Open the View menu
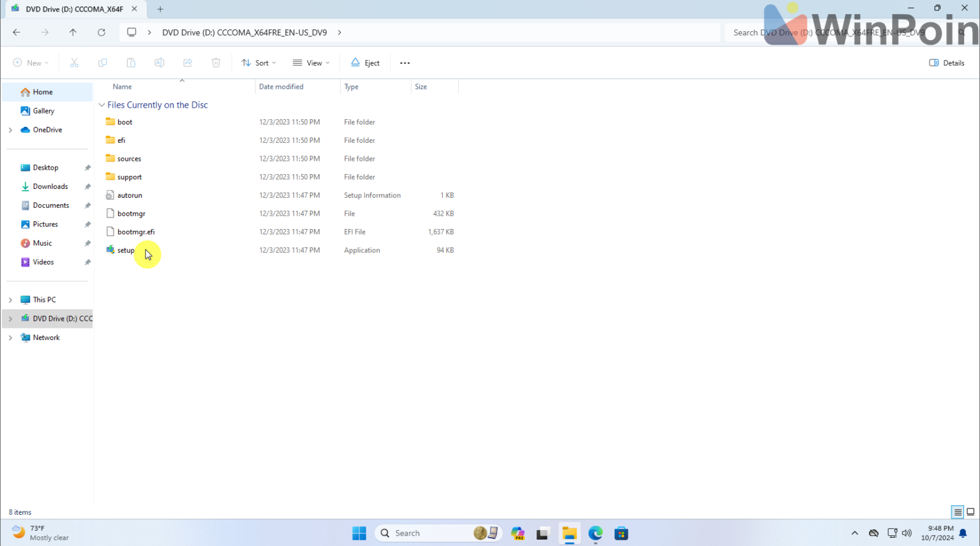The width and height of the screenshot is (980, 546). (311, 63)
